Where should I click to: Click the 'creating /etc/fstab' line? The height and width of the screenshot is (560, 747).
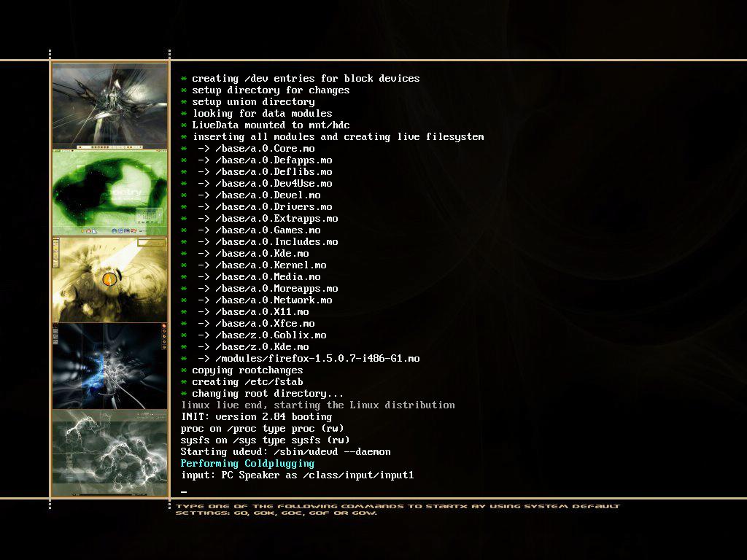click(x=241, y=382)
